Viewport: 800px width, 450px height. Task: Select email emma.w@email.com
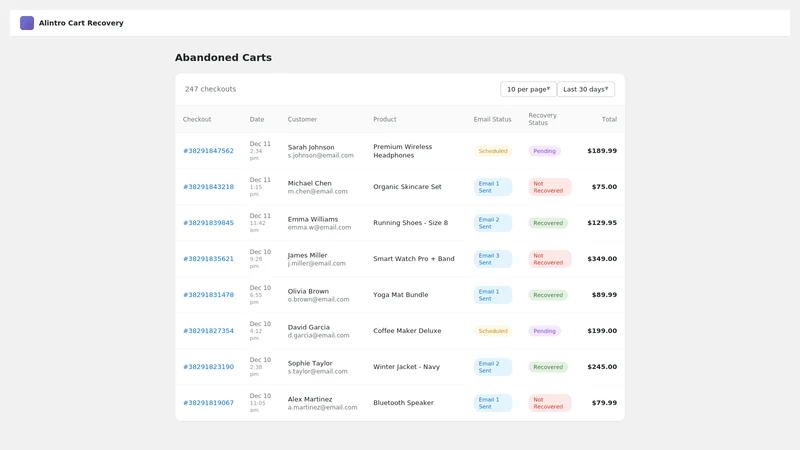click(x=319, y=227)
